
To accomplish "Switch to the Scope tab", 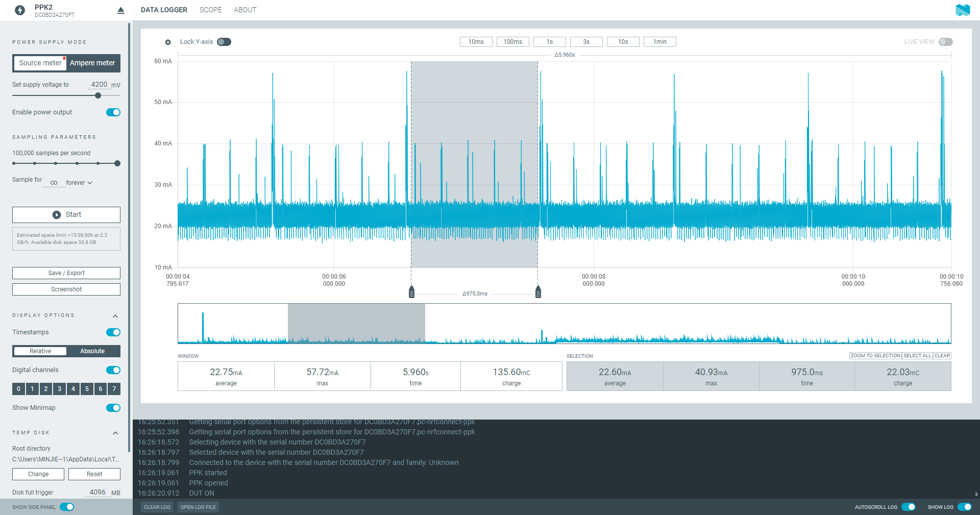I will 210,10.
